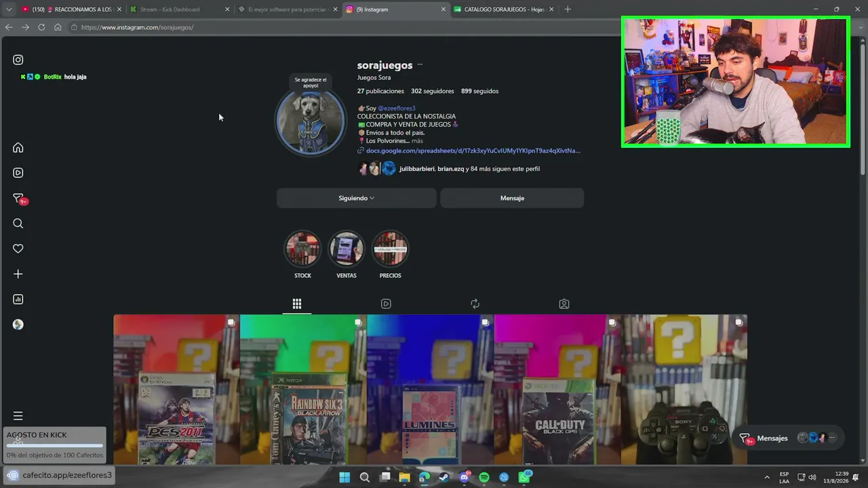Open my profile avatar in the sidebar

[x=18, y=325]
